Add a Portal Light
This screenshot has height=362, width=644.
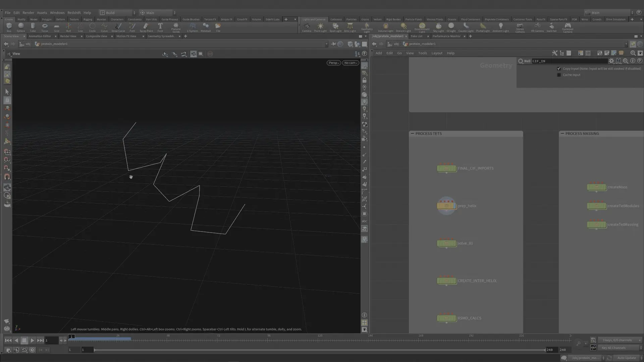pyautogui.click(x=483, y=27)
